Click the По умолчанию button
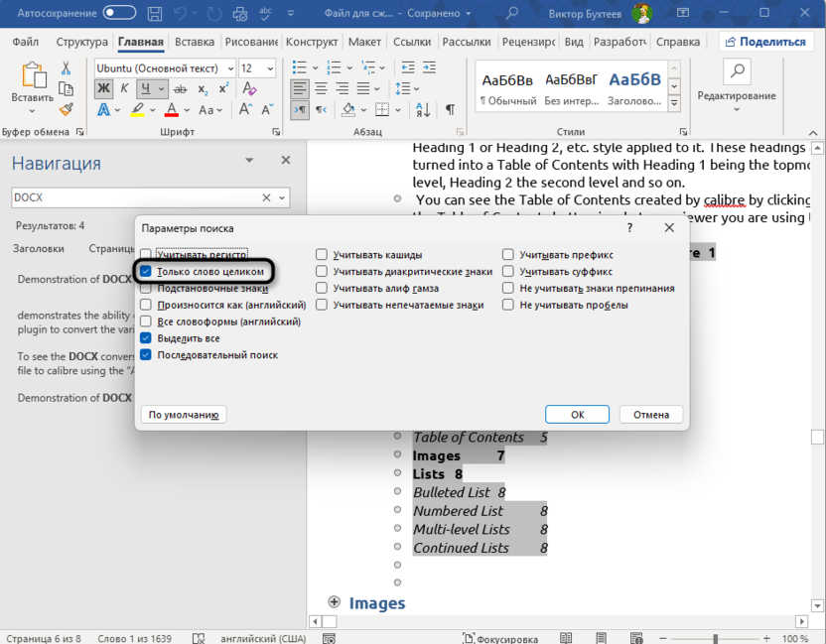The width and height of the screenshot is (826, 644). coord(184,415)
